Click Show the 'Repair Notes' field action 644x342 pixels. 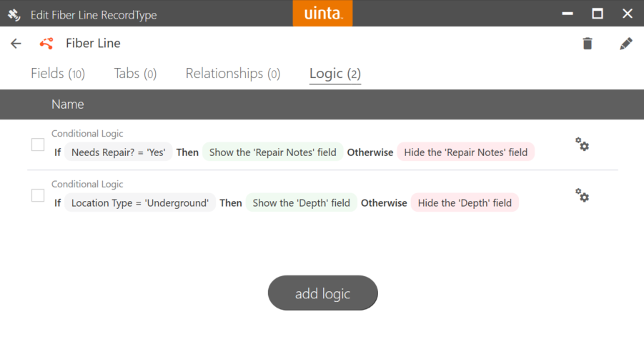click(272, 152)
